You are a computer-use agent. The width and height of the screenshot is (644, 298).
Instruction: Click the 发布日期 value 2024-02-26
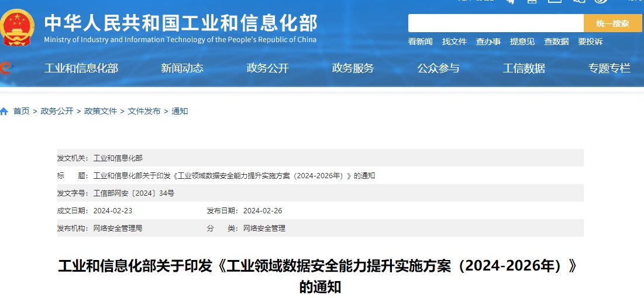click(263, 211)
